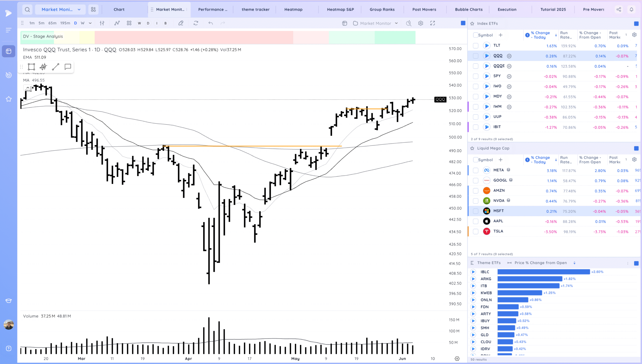Play the IBLC theme ETF row
Viewport: 642px width, 364px height.
click(x=473, y=272)
